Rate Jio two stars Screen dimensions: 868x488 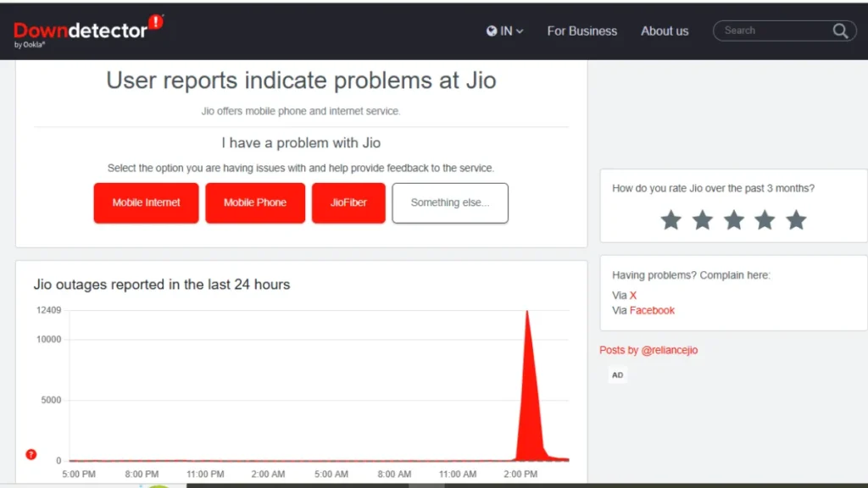(x=703, y=219)
